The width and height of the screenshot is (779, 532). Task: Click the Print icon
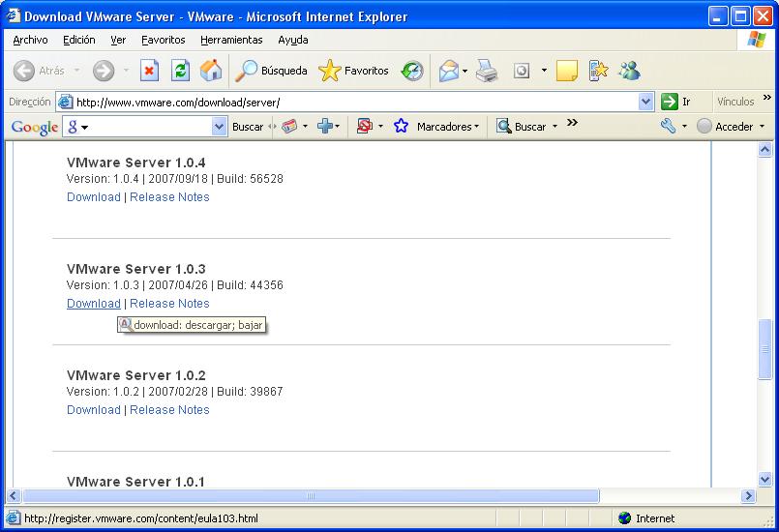click(x=486, y=71)
